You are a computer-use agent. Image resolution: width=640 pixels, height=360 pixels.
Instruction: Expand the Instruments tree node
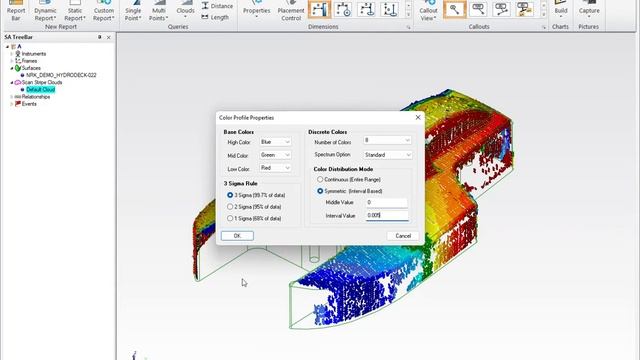coord(11,54)
